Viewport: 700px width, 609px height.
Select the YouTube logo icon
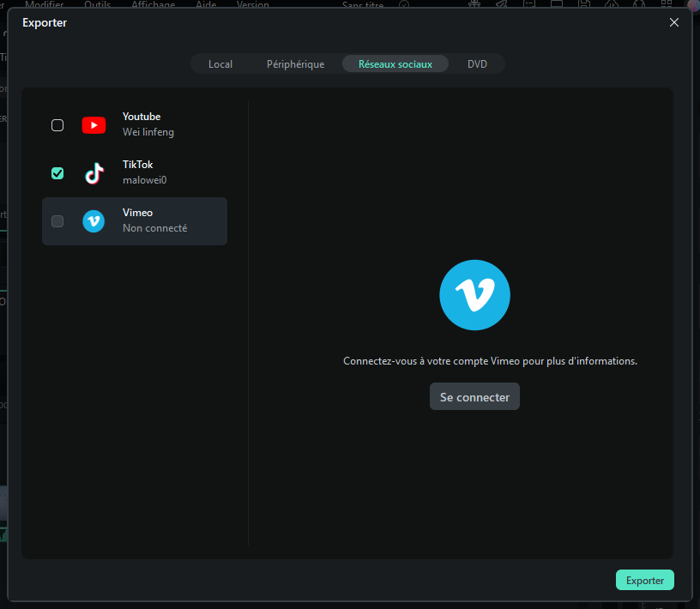pos(94,125)
